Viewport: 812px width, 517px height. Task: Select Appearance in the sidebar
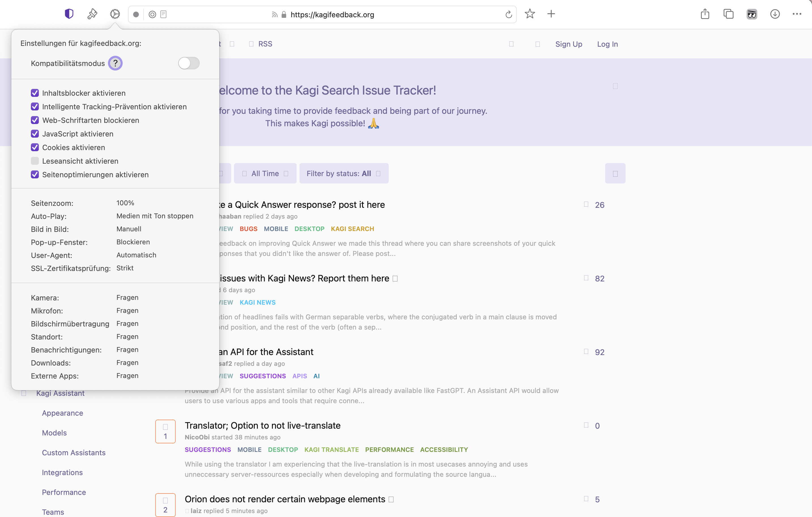pyautogui.click(x=62, y=413)
